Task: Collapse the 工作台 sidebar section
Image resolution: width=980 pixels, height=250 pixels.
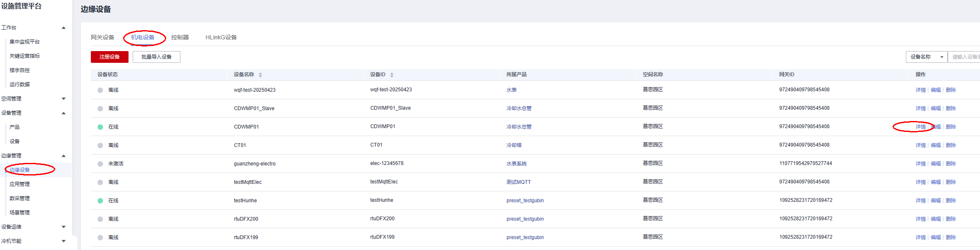Action: (x=64, y=28)
